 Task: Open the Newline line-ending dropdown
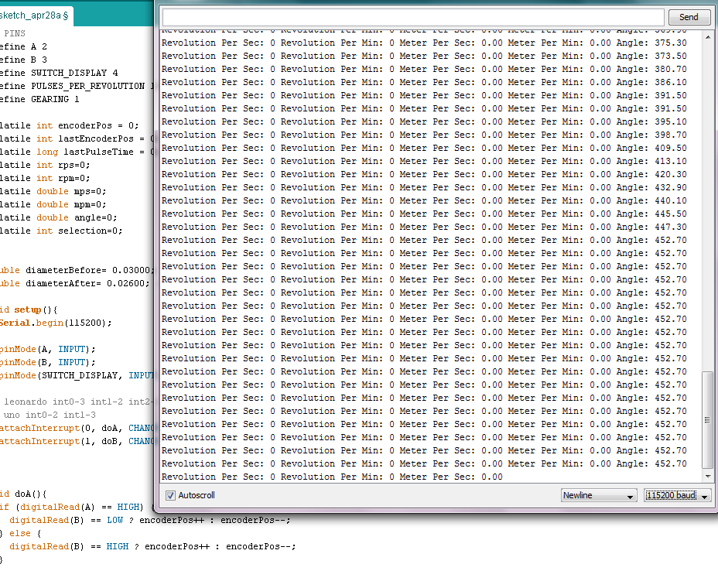tap(599, 495)
